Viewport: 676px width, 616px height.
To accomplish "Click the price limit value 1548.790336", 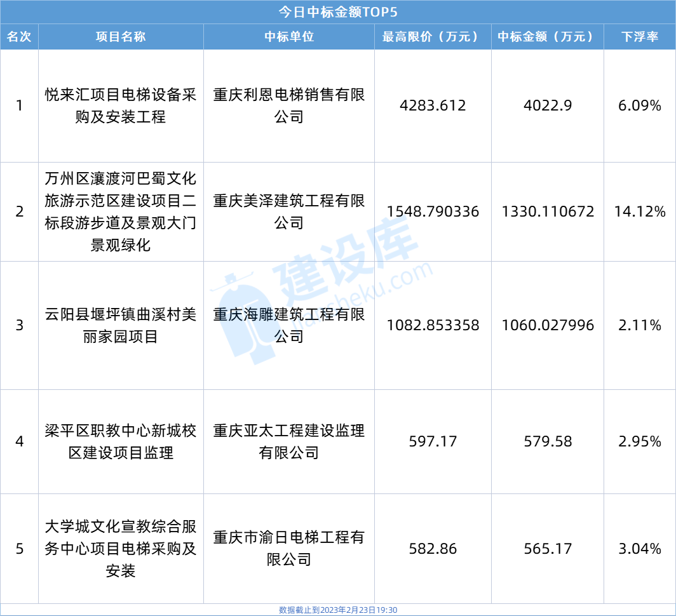I will point(433,211).
